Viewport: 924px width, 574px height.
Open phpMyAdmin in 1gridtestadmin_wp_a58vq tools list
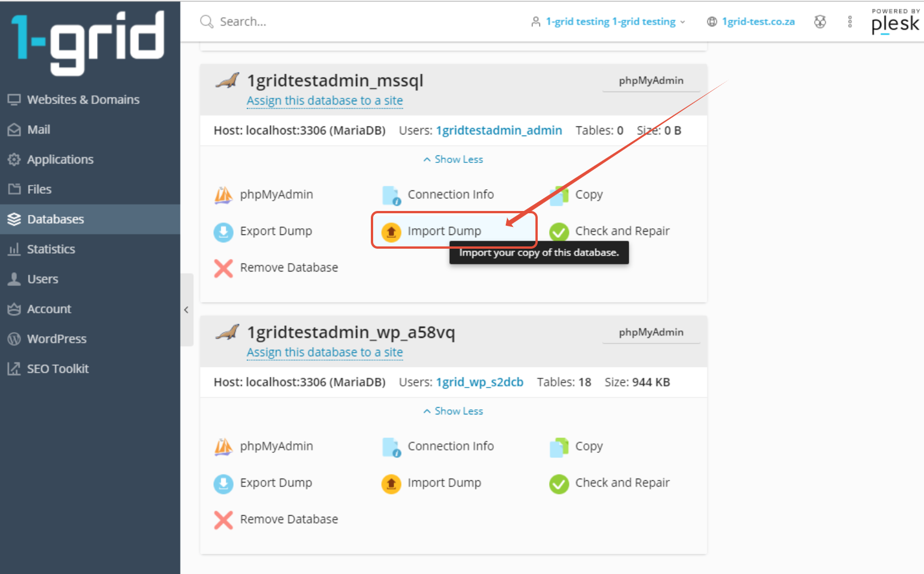pyautogui.click(x=264, y=447)
